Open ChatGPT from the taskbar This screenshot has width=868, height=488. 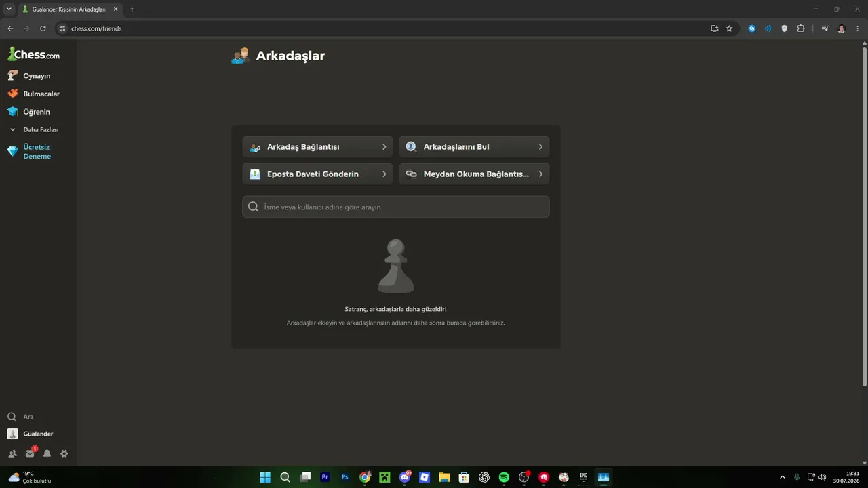[484, 477]
